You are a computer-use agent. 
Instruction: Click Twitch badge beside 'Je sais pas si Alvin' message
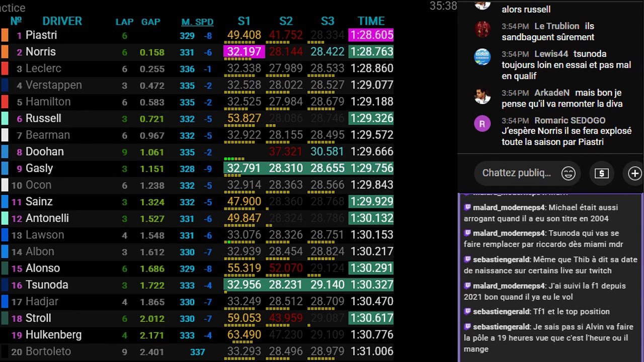click(x=467, y=327)
